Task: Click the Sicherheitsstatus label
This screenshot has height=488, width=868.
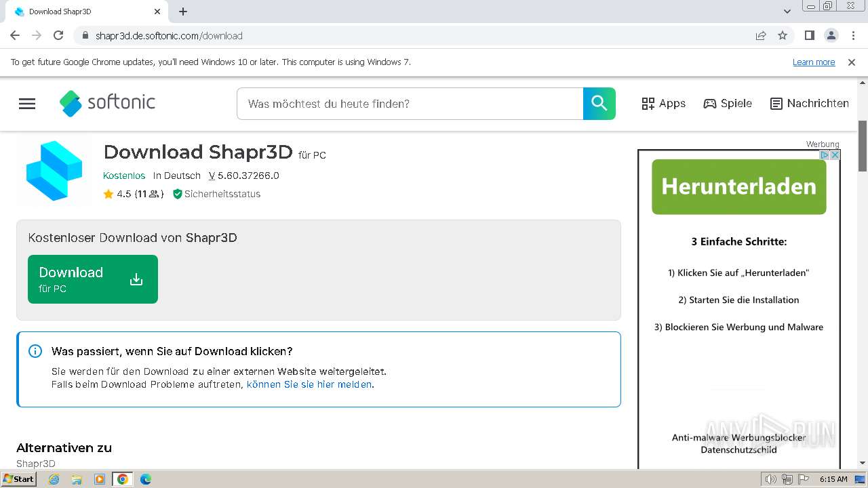Action: (222, 194)
